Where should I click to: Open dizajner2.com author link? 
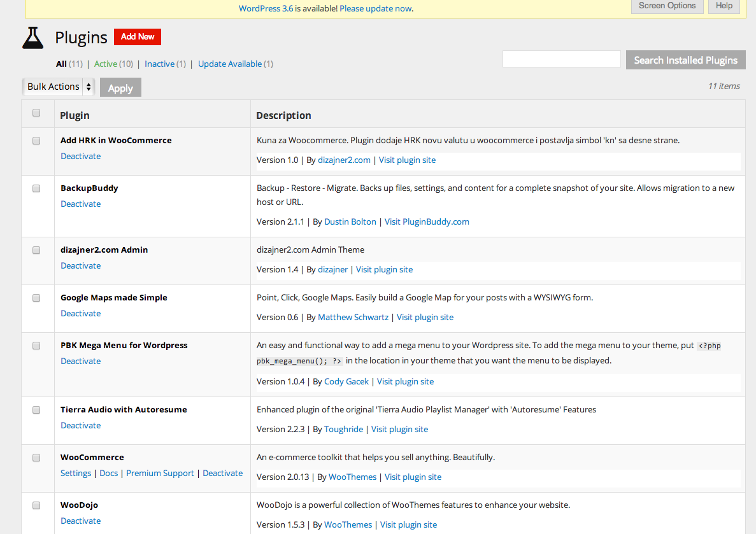345,160
